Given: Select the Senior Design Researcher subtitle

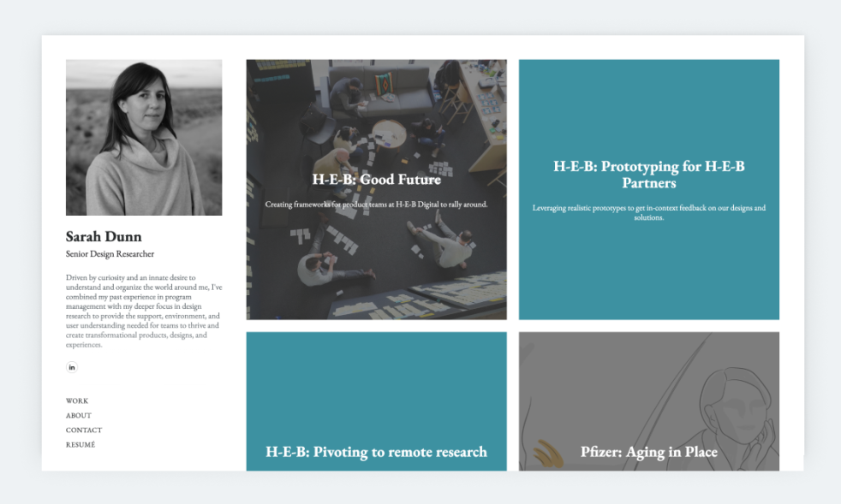Looking at the screenshot, I should [x=110, y=254].
